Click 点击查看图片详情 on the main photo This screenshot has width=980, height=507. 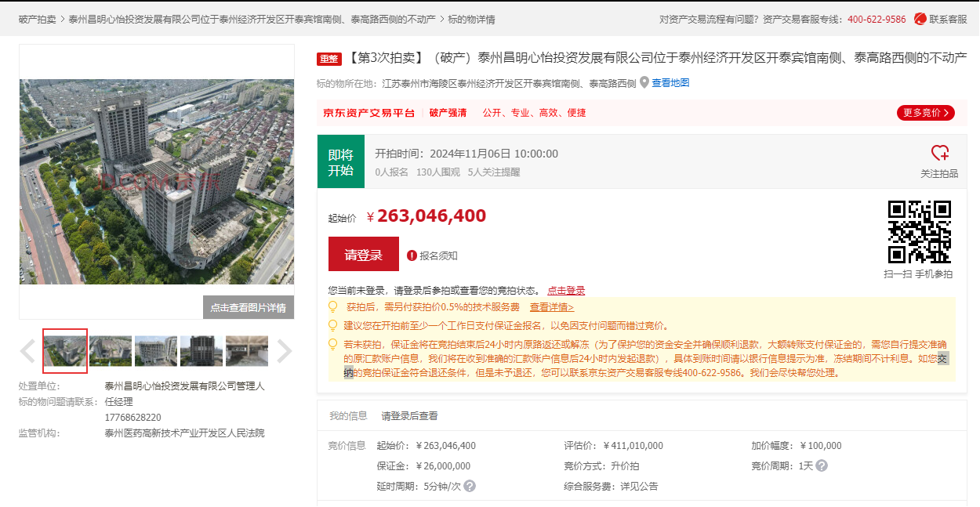tap(248, 308)
